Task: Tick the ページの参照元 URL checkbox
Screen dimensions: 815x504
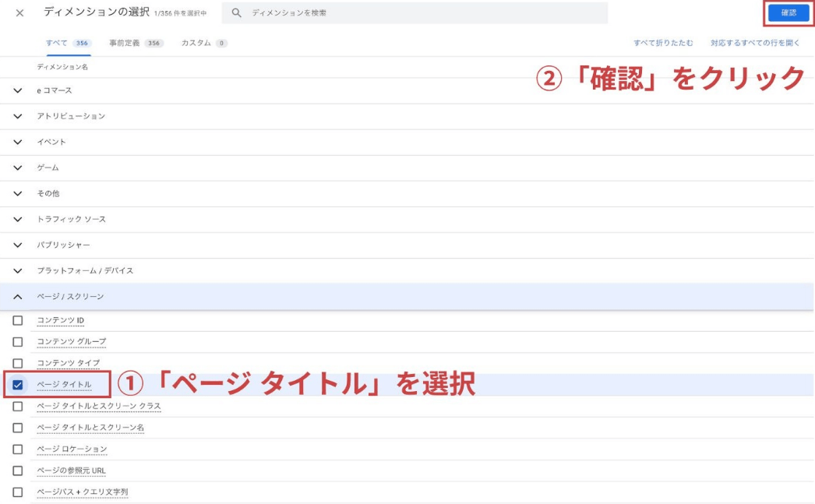Action: point(18,471)
